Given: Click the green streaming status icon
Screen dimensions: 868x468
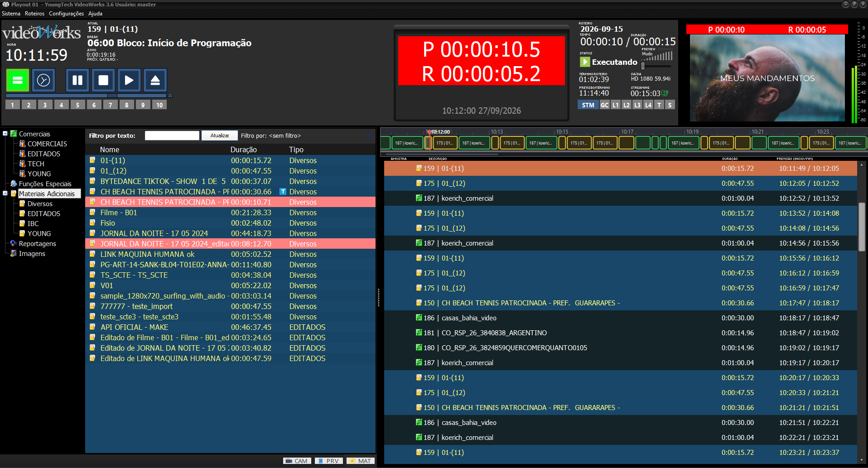Looking at the screenshot, I should click(x=665, y=93).
